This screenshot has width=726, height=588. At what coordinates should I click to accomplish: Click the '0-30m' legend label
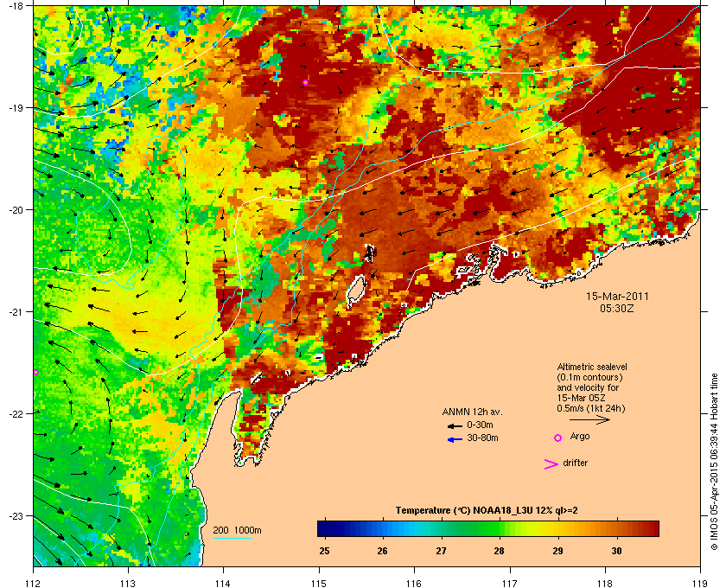481,425
